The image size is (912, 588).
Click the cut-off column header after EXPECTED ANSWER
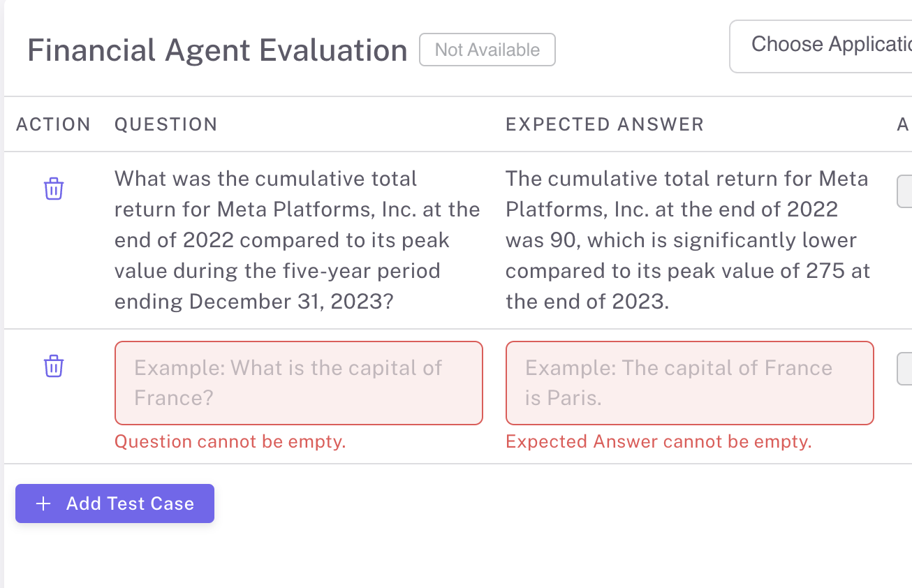(x=903, y=124)
